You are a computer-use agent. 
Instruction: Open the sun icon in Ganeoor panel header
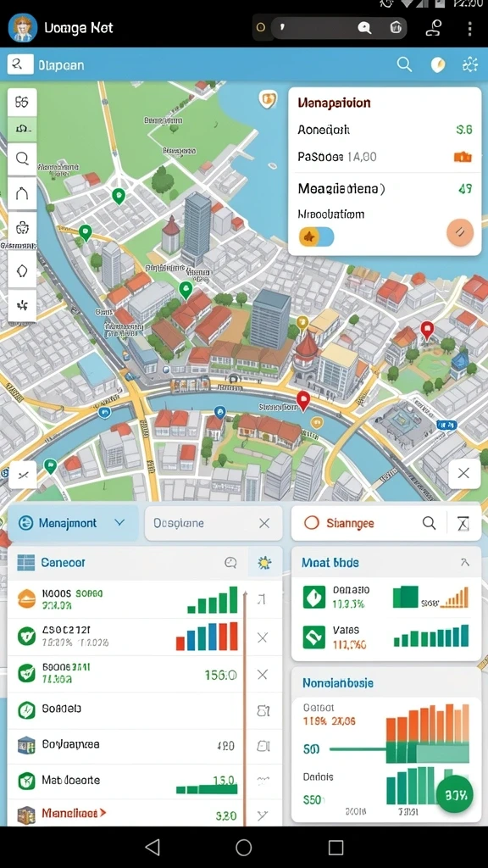point(264,563)
